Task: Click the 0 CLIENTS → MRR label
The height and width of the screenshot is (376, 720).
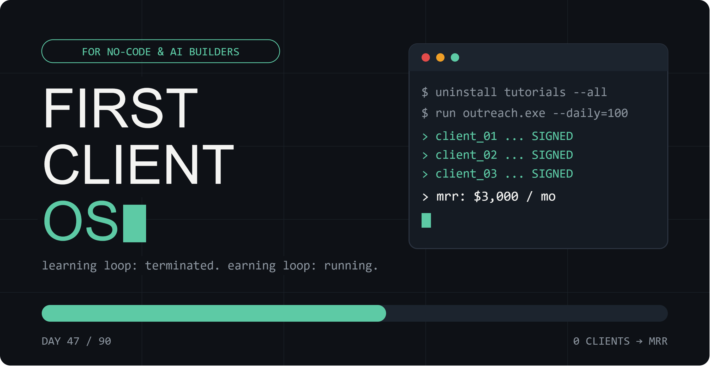Action: click(x=620, y=341)
